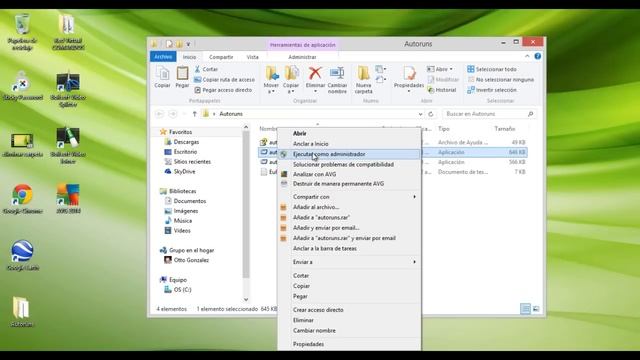Image resolution: width=640 pixels, height=360 pixels.
Task: Choose Añadir y enviar por email...
Action: coord(349,228)
